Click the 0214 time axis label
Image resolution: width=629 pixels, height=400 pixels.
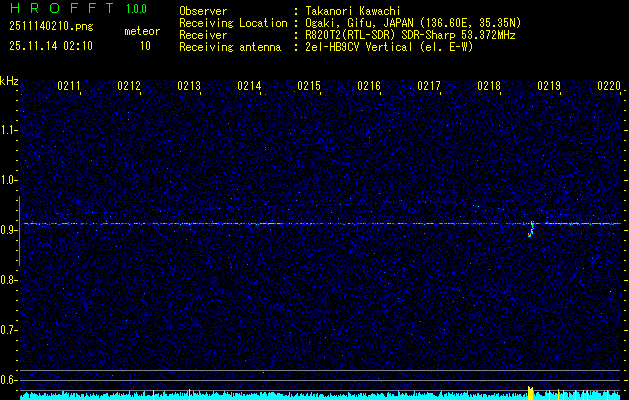coord(249,86)
